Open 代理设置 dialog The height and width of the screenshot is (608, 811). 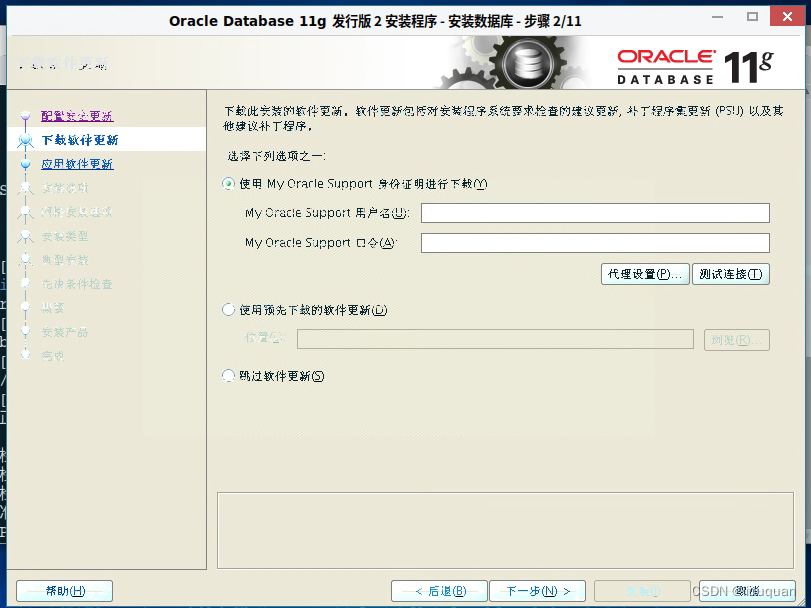644,273
